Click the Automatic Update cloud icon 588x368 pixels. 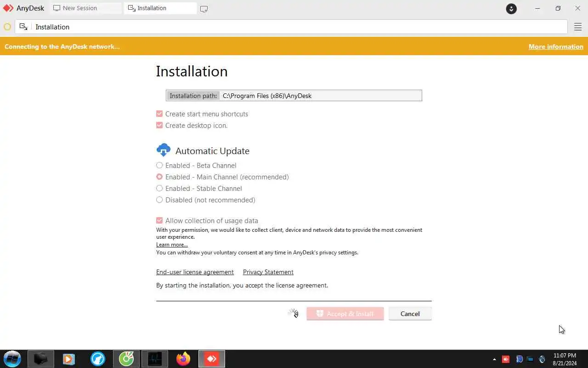pos(164,150)
